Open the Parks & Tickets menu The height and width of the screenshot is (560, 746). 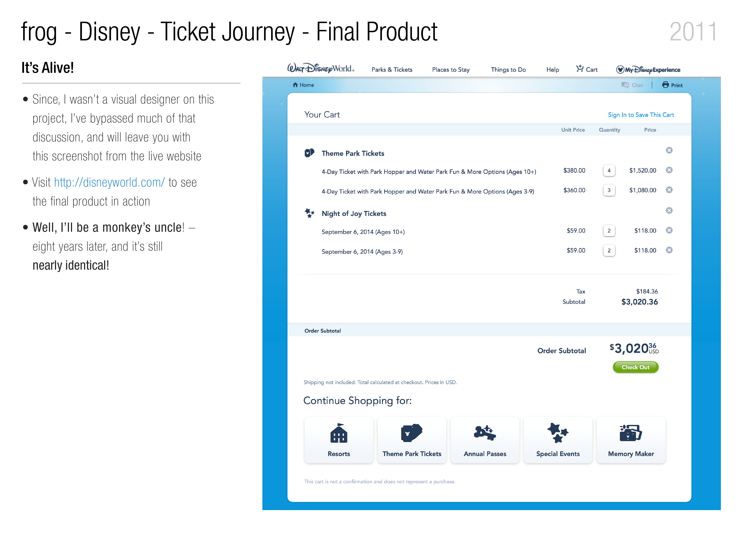tap(392, 70)
